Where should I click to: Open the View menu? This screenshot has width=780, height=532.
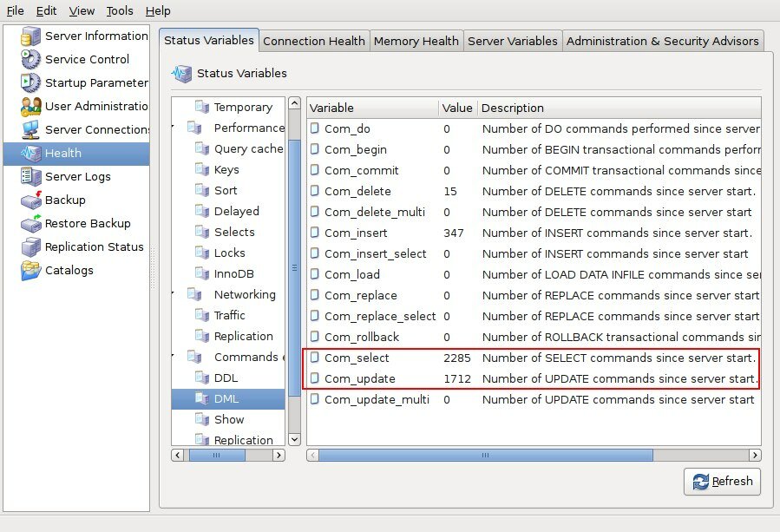(82, 10)
